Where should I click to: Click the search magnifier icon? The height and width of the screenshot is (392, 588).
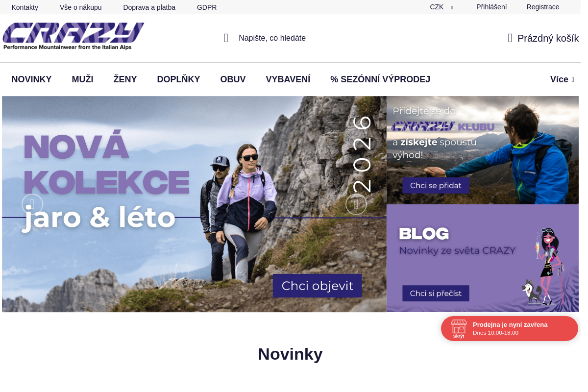[x=226, y=38]
